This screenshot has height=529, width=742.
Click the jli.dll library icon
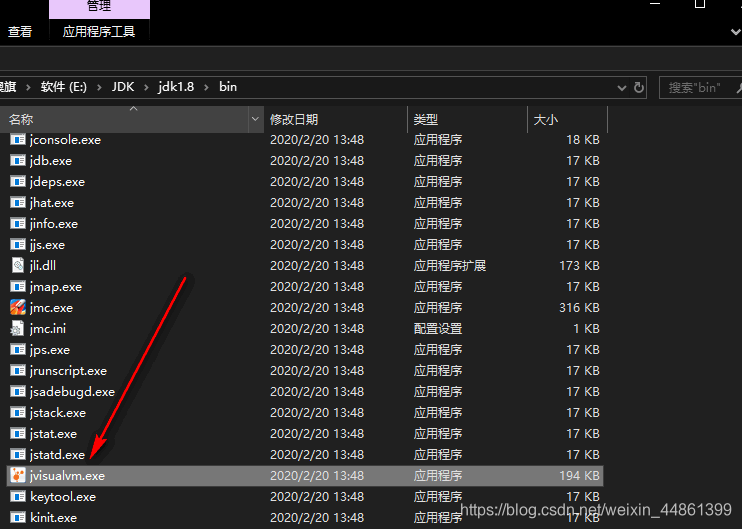(18, 265)
